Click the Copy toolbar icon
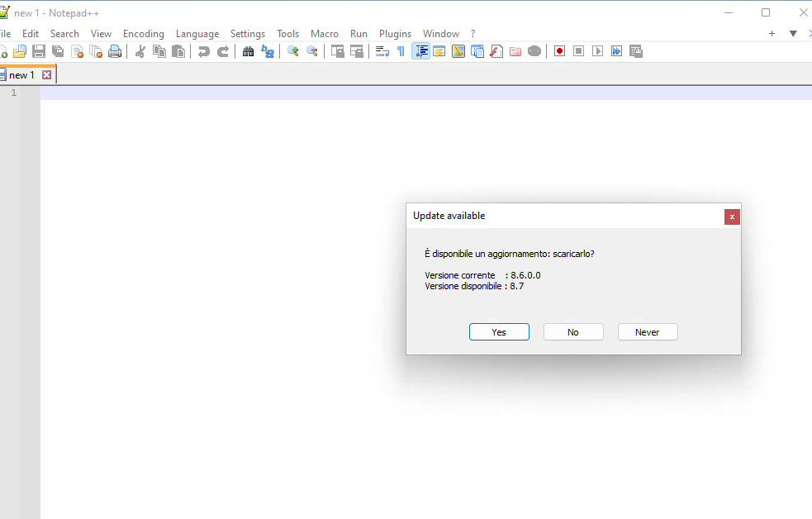 point(159,51)
